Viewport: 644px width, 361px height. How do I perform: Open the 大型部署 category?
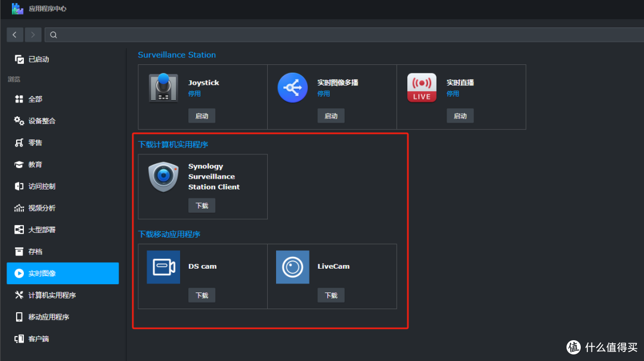point(63,229)
